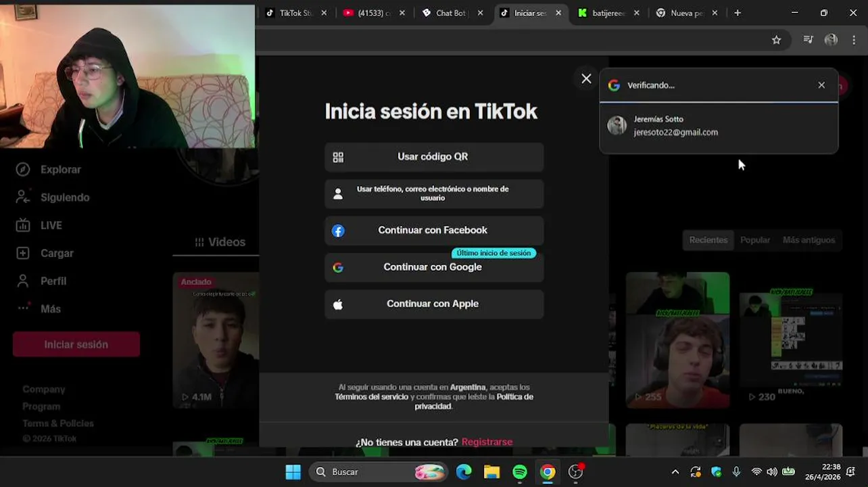
Task: Click the Apple logo icon
Action: 338,304
